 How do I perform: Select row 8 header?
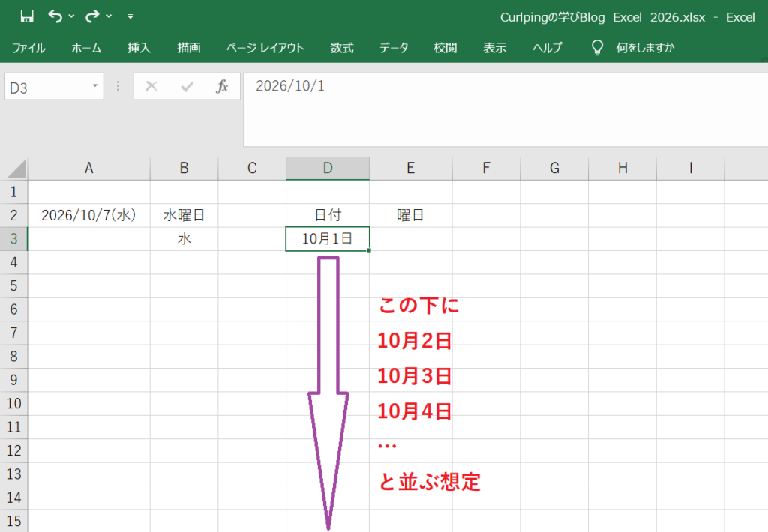13,357
